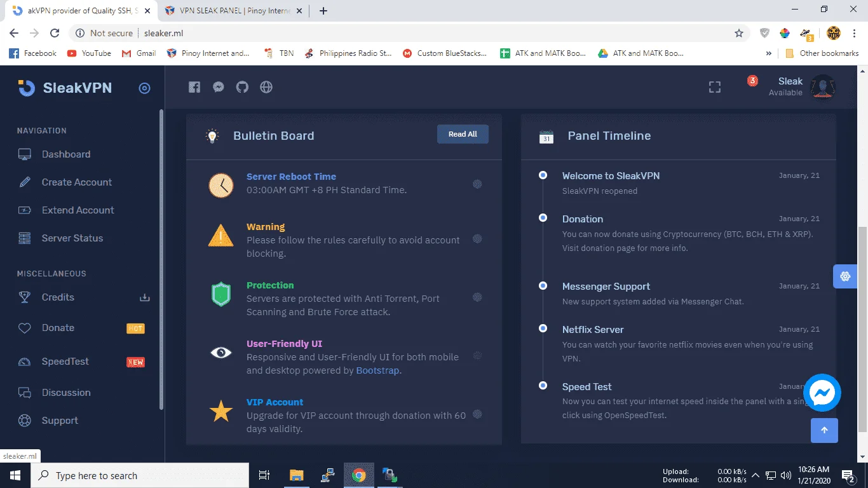Viewport: 868px width, 488px height.
Task: Open the Messenger chat bubble
Action: click(x=822, y=393)
